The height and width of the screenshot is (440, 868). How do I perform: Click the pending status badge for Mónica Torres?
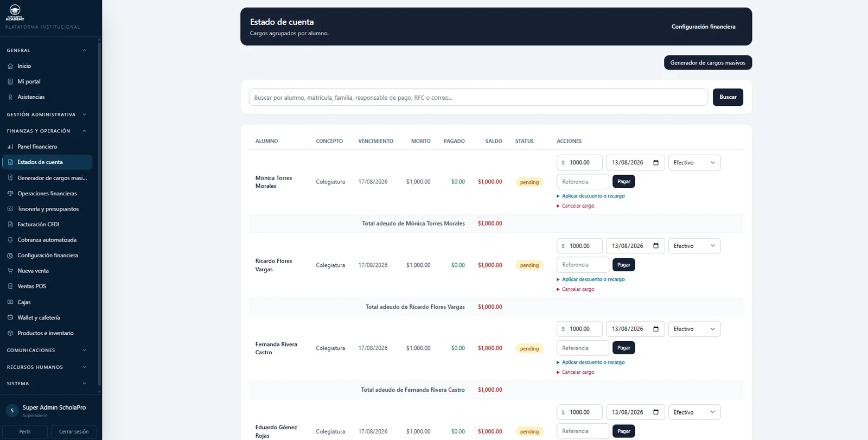(529, 182)
